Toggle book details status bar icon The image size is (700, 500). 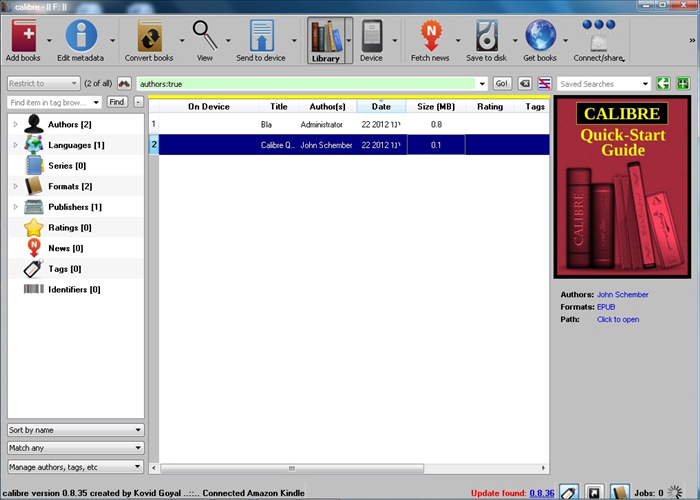620,492
